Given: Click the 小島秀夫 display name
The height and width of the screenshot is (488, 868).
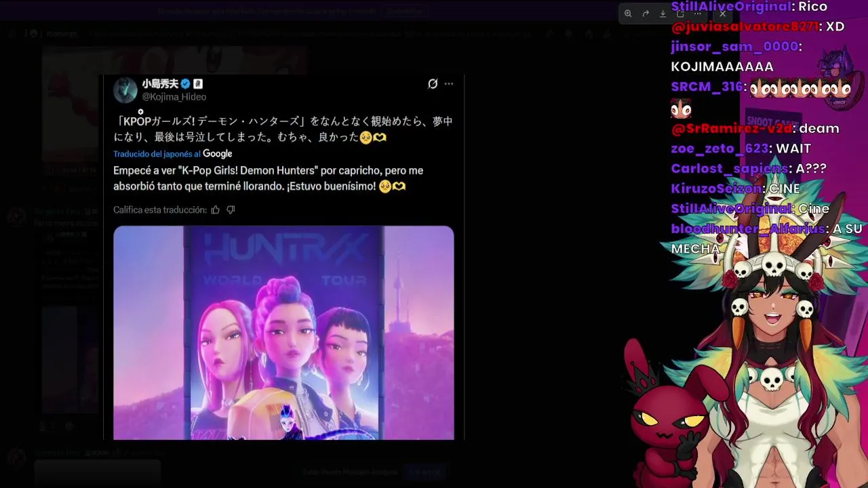Looking at the screenshot, I should coord(160,84).
